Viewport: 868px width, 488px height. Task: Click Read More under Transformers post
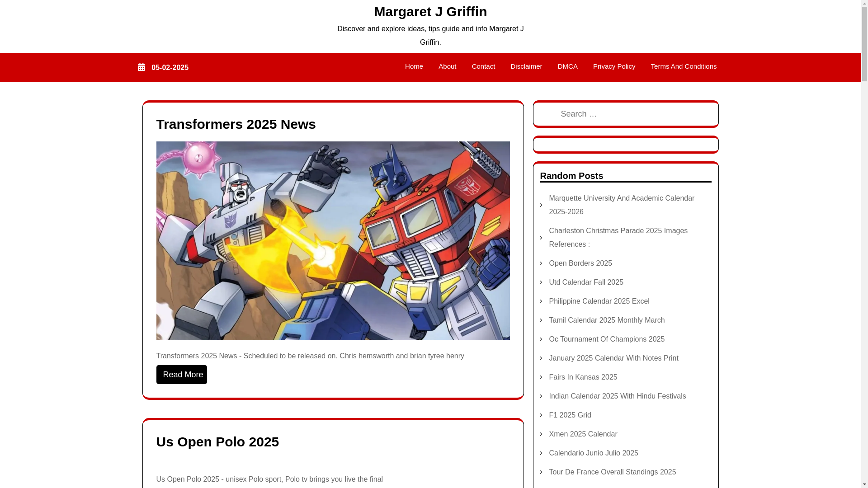(182, 375)
